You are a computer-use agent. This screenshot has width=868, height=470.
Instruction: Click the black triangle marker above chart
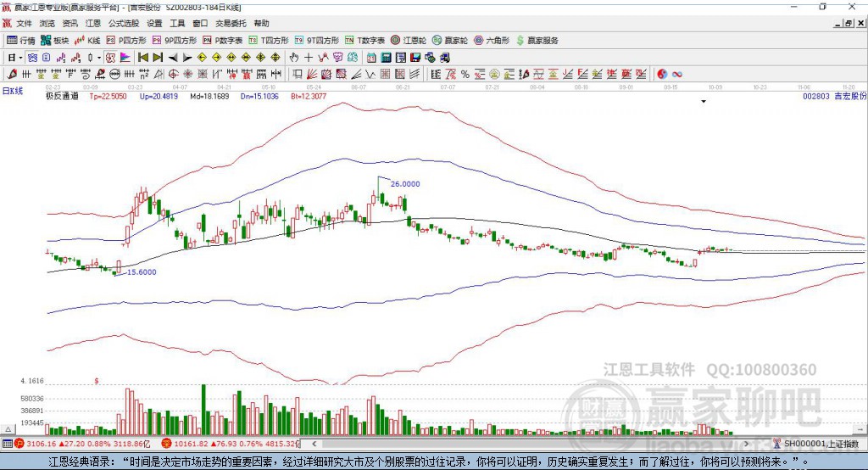704,102
